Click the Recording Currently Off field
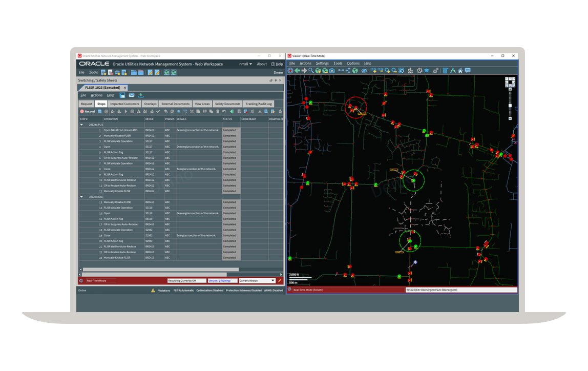588x371 pixels. click(187, 281)
